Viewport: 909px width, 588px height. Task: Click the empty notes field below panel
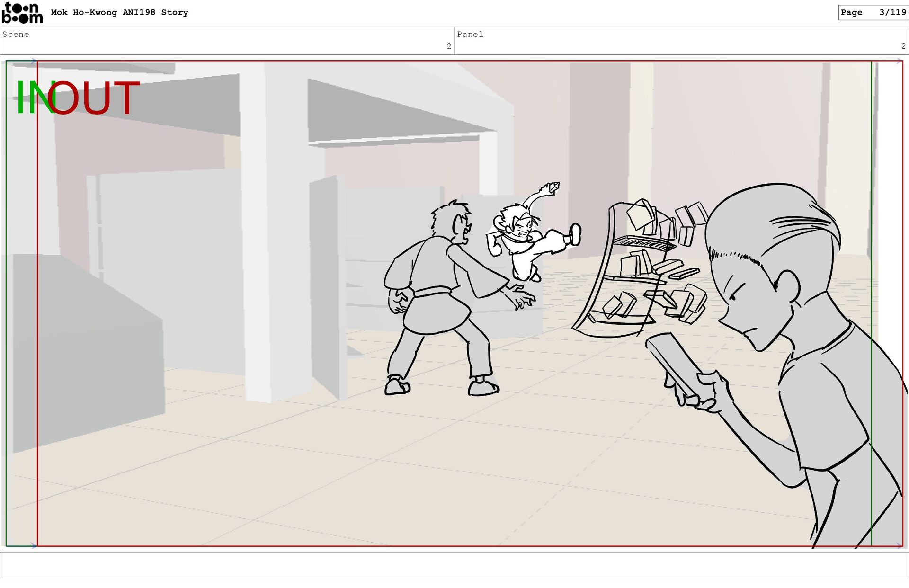[x=454, y=565]
